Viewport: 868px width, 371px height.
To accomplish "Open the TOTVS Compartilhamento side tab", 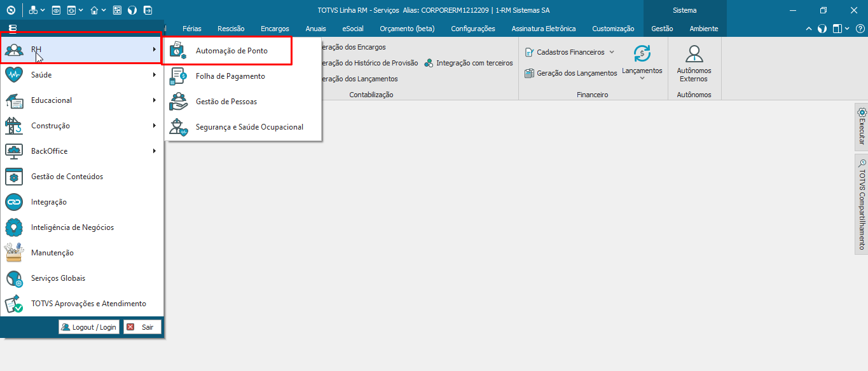I will (862, 204).
